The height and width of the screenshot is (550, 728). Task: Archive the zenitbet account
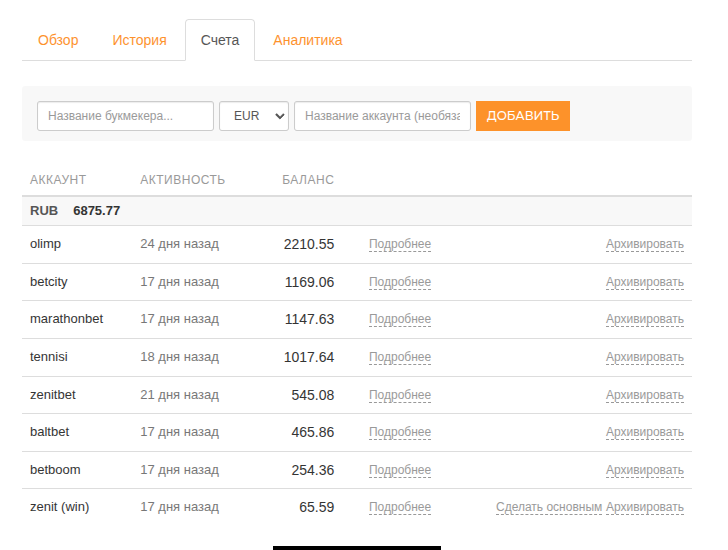coord(644,395)
